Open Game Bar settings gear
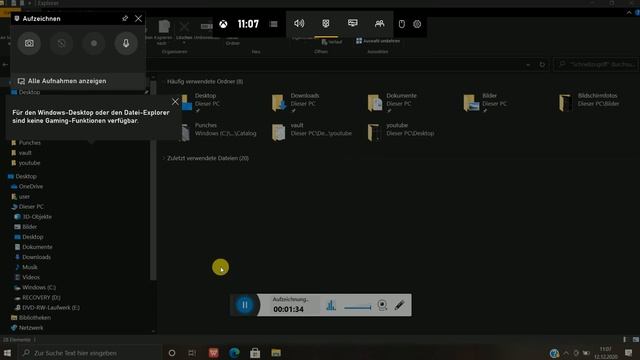This screenshot has height=360, width=640. [417, 24]
